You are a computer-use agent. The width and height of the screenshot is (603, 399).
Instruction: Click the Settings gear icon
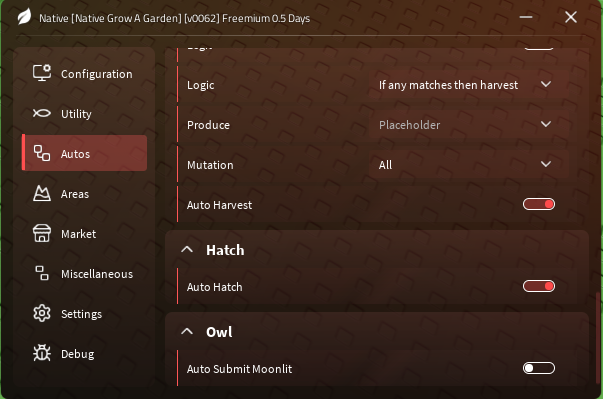pyautogui.click(x=42, y=313)
